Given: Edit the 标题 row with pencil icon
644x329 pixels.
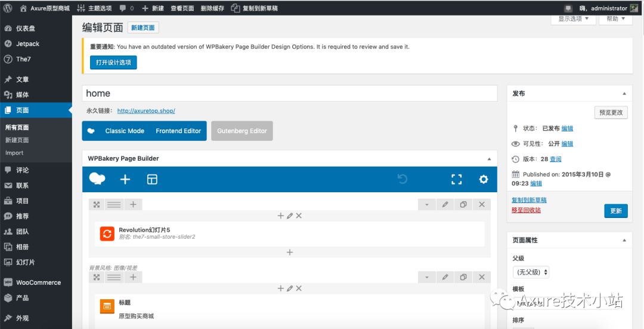Looking at the screenshot, I should point(445,277).
